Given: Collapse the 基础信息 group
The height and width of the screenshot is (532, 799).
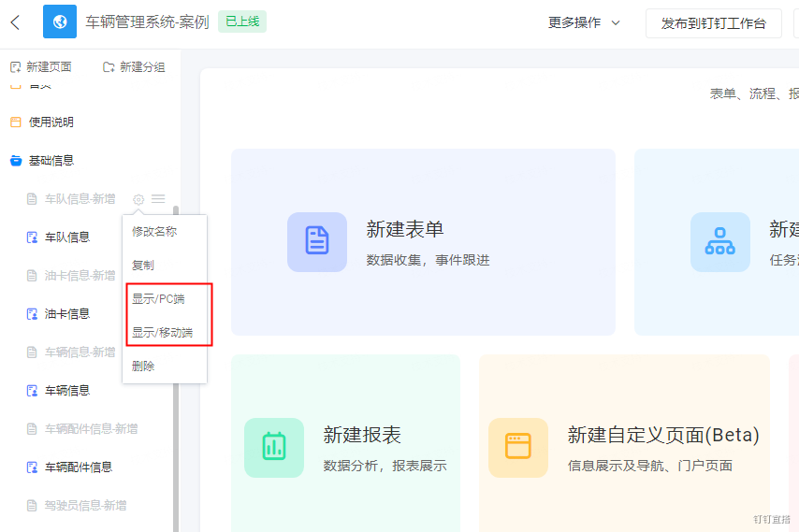Looking at the screenshot, I should tap(51, 161).
